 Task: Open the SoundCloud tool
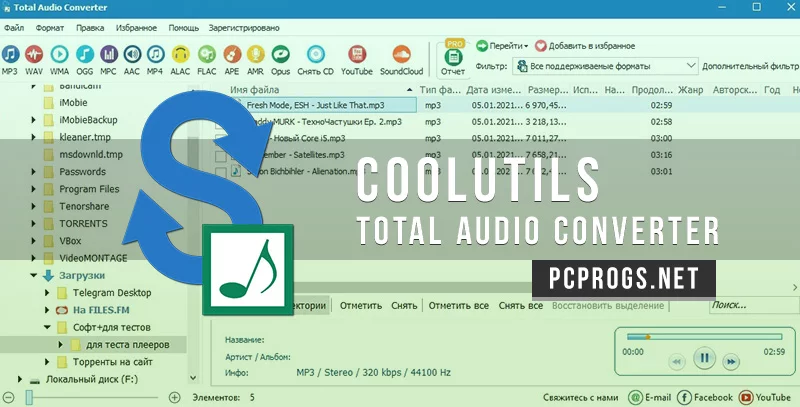pos(402,60)
